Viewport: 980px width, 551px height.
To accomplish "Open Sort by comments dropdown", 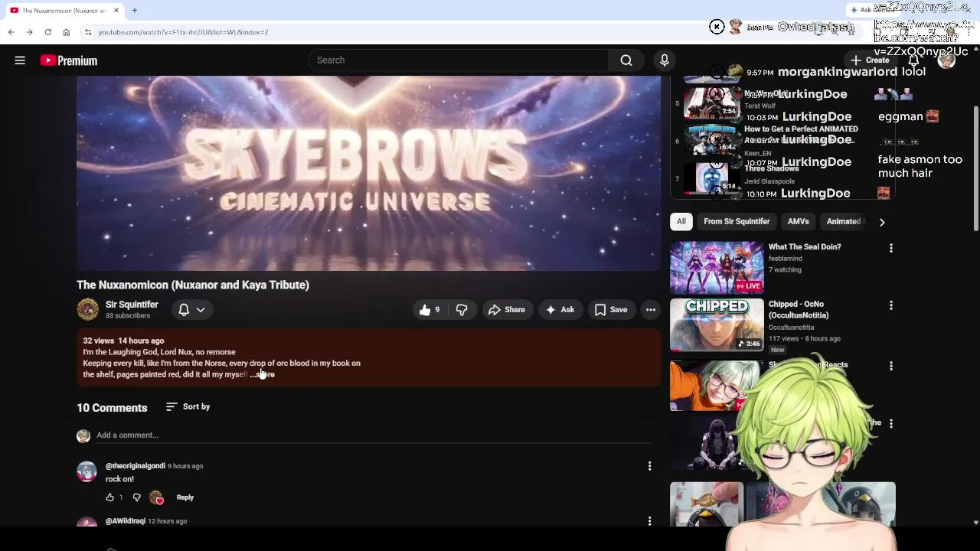I will point(188,407).
